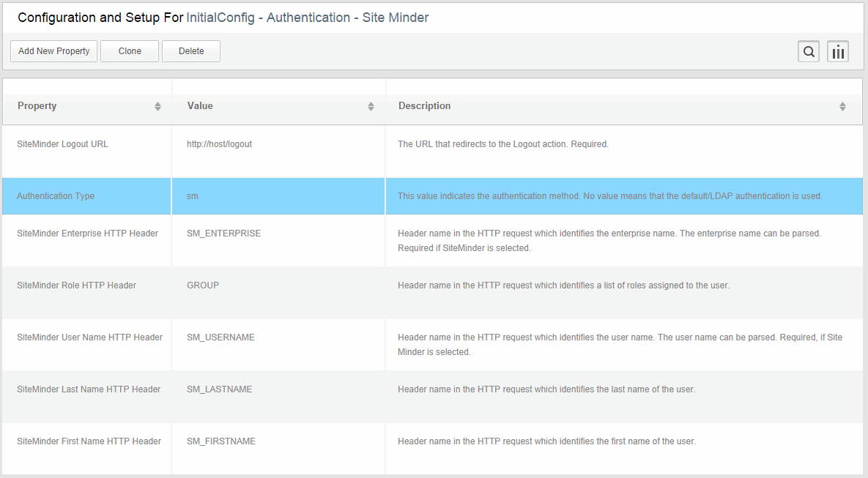Sort by Property column arrows

157,107
